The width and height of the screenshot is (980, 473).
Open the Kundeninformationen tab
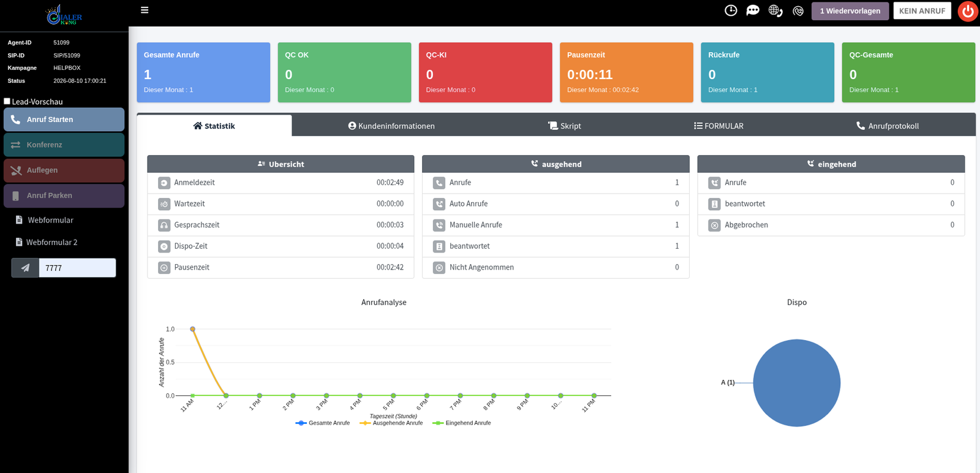tap(391, 126)
